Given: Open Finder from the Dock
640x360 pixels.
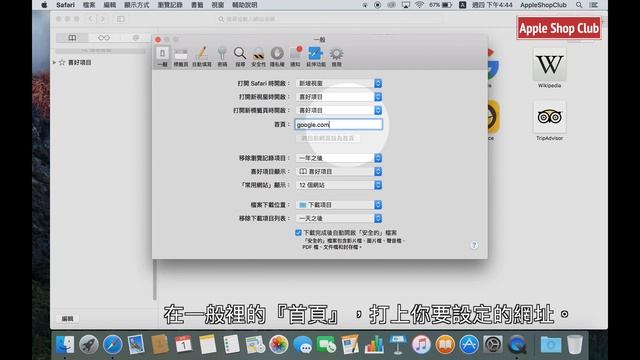Looking at the screenshot, I should click(x=65, y=344).
